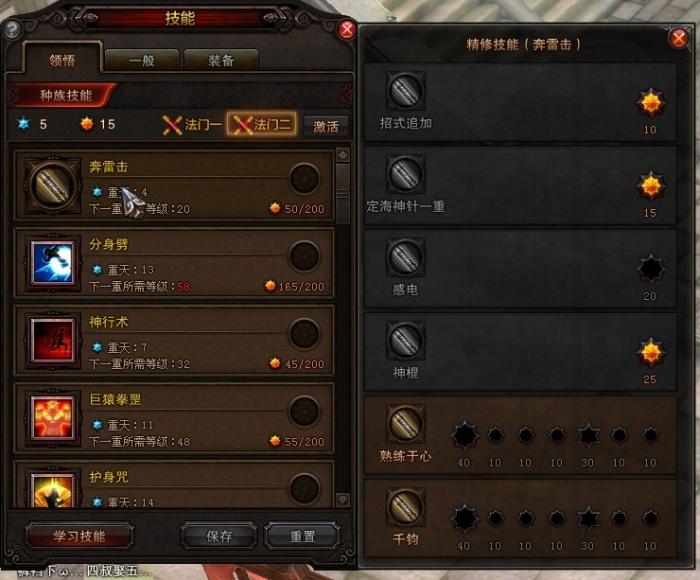This screenshot has height=580, width=700.
Task: Select the 巨猿拳罡 skill icon
Action: 53,417
